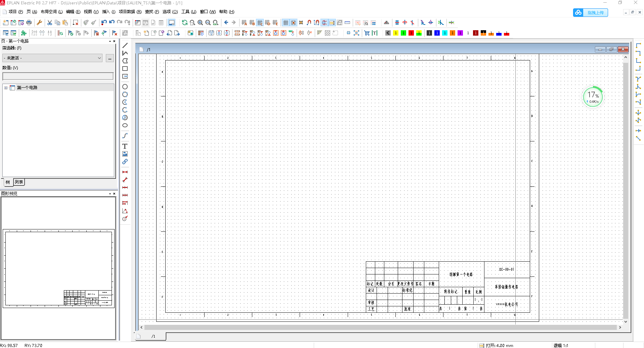Click the Print icon
This screenshot has height=348, width=644.
point(29,23)
